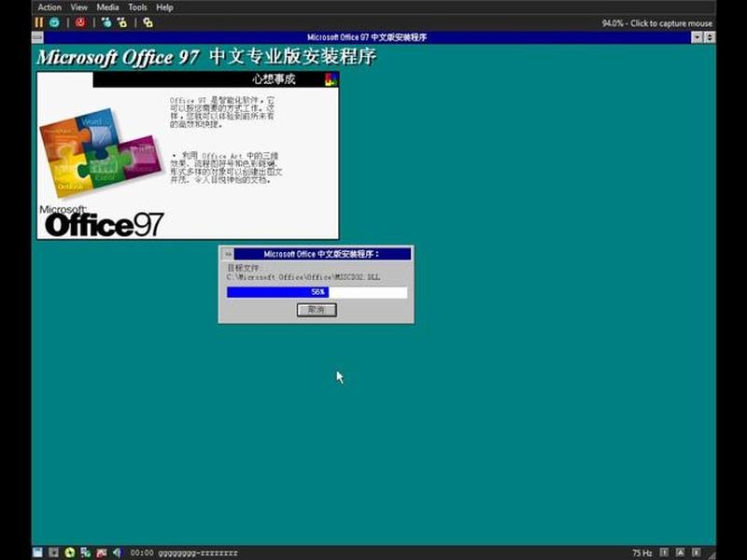Click the progress dialog's blue title bar
Image resolution: width=747 pixels, height=560 pixels.
[322, 254]
